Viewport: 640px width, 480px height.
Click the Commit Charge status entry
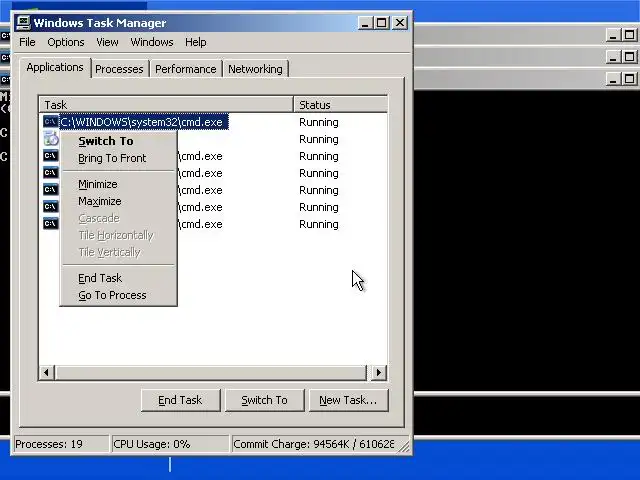(314, 444)
